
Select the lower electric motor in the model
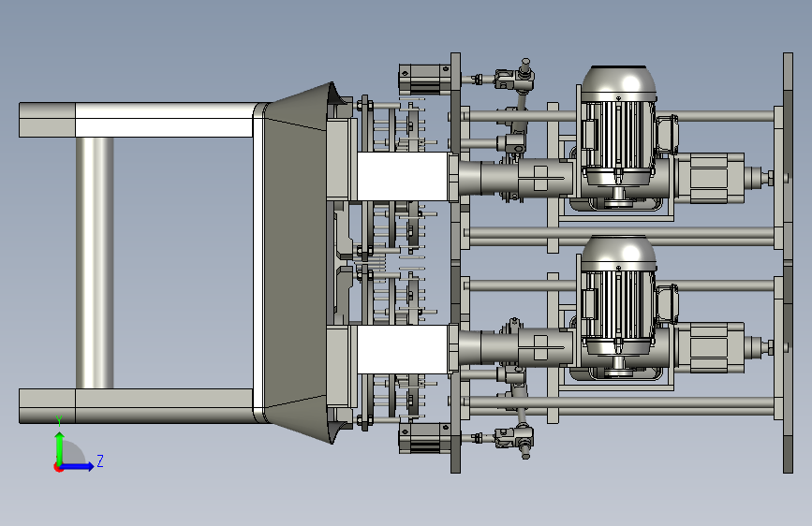point(618,306)
